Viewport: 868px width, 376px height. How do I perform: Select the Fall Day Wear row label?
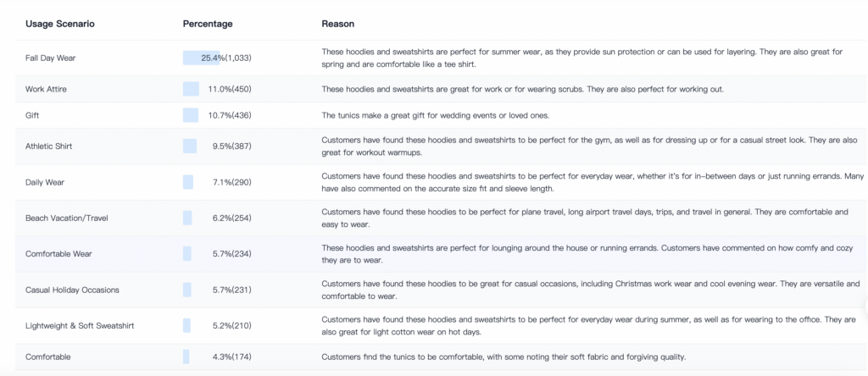[50, 58]
